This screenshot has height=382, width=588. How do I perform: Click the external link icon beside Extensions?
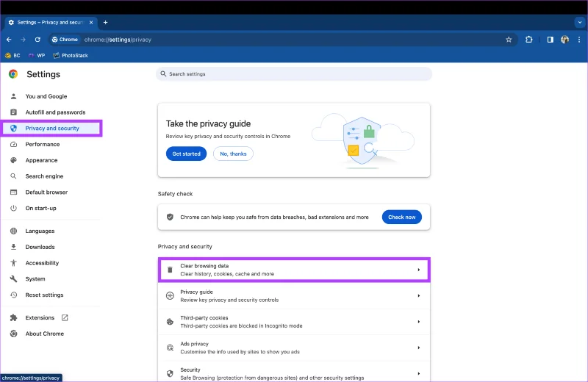pos(65,317)
